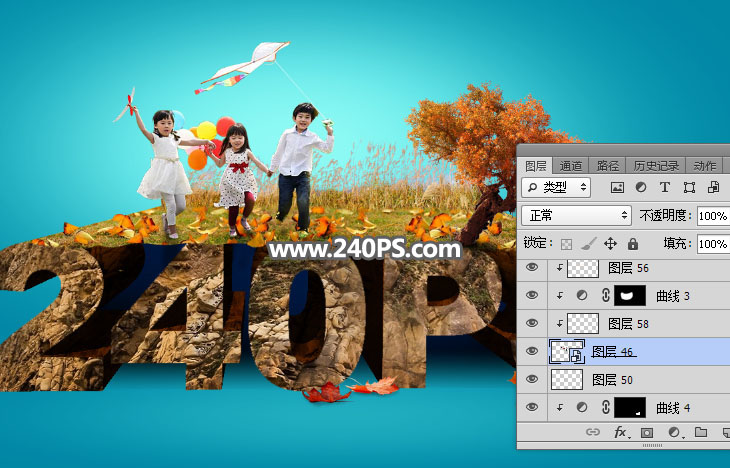Lock image pixels brush icon
730x468 pixels.
[588, 243]
